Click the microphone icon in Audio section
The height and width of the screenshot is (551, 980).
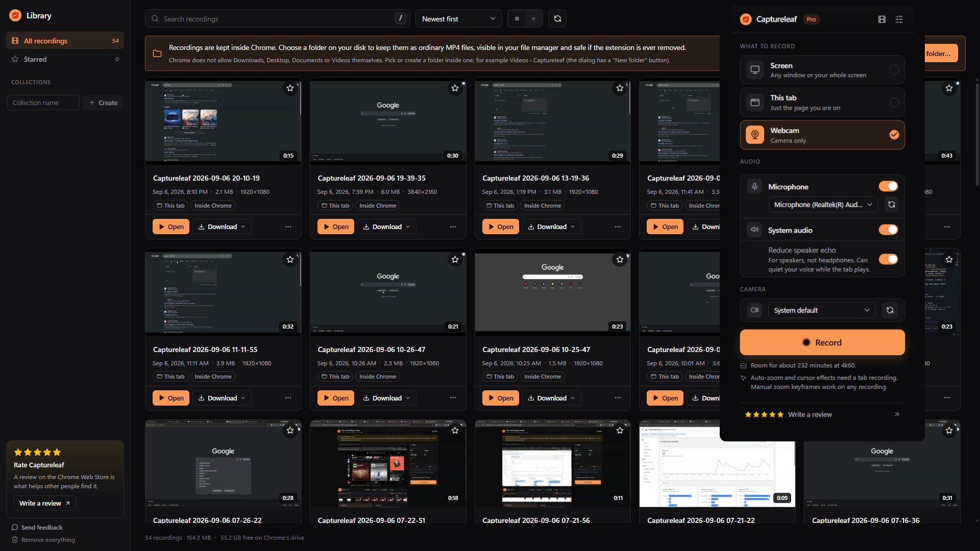tap(754, 187)
